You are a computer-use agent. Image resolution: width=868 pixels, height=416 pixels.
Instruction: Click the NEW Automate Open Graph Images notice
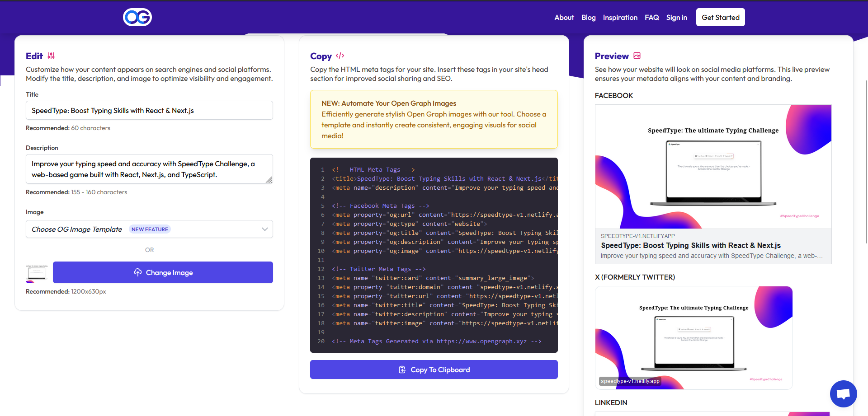click(434, 119)
